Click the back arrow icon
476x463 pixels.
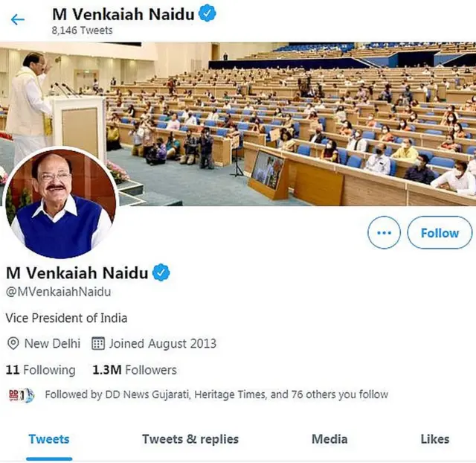(x=18, y=19)
